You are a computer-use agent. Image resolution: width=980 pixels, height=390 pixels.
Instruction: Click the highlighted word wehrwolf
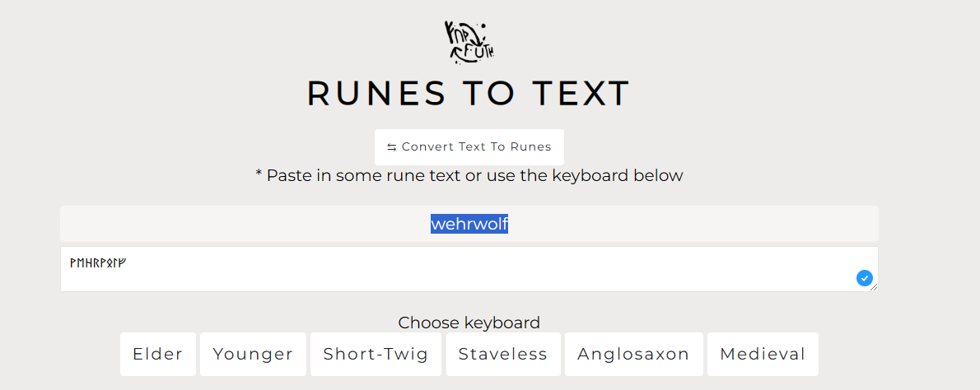click(469, 224)
